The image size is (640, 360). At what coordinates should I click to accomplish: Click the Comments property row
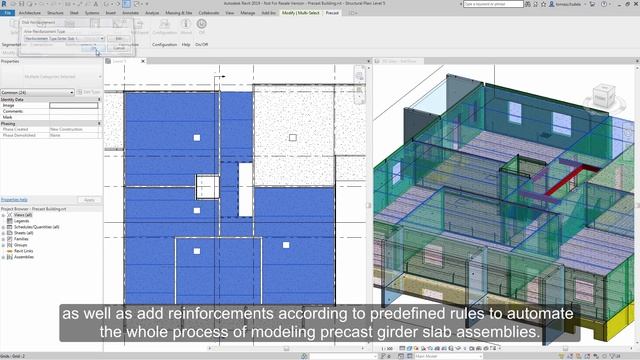(x=50, y=111)
